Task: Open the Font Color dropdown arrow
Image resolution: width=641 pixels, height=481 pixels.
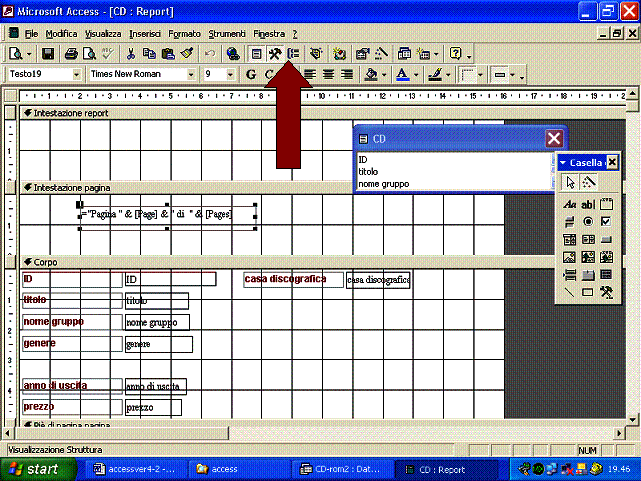Action: tap(416, 75)
